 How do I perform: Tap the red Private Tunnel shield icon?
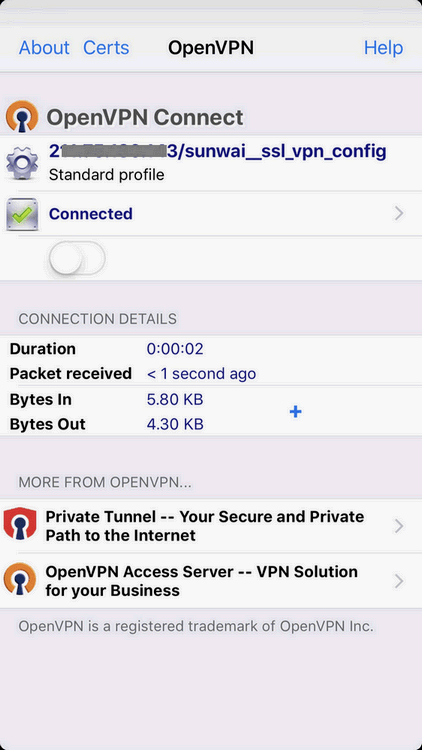pos(20,525)
